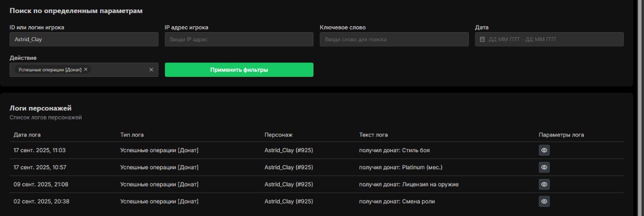
Task: Click the Текст лога column header
Action: (x=373, y=135)
